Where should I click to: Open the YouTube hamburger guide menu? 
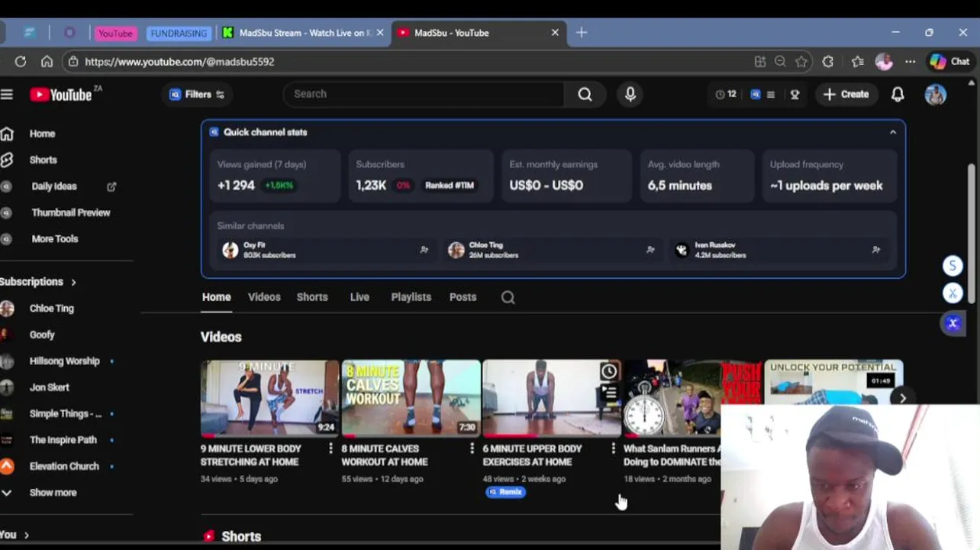pos(7,94)
